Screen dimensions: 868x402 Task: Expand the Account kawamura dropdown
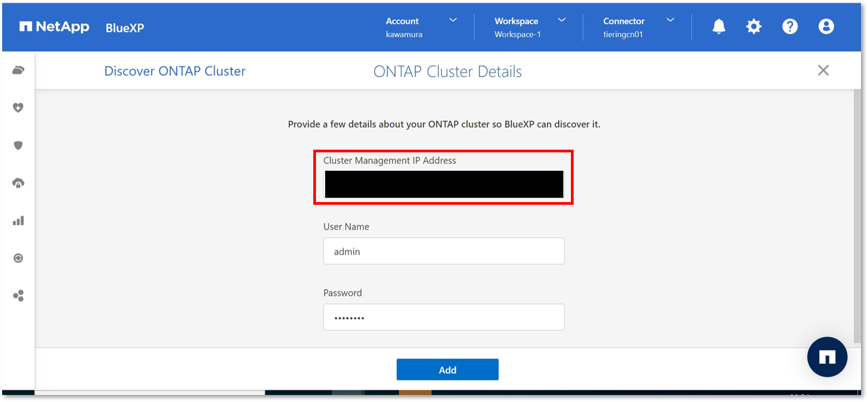pos(421,27)
